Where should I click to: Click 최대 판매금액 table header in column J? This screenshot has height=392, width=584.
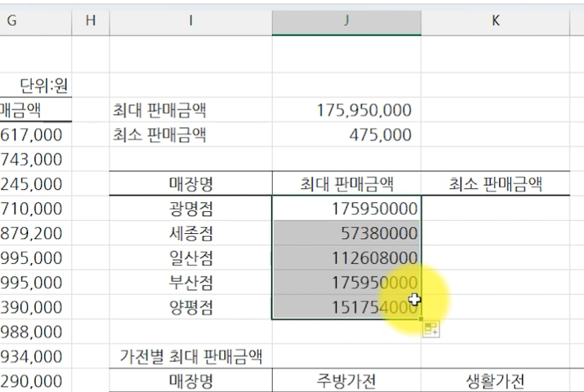pos(346,184)
